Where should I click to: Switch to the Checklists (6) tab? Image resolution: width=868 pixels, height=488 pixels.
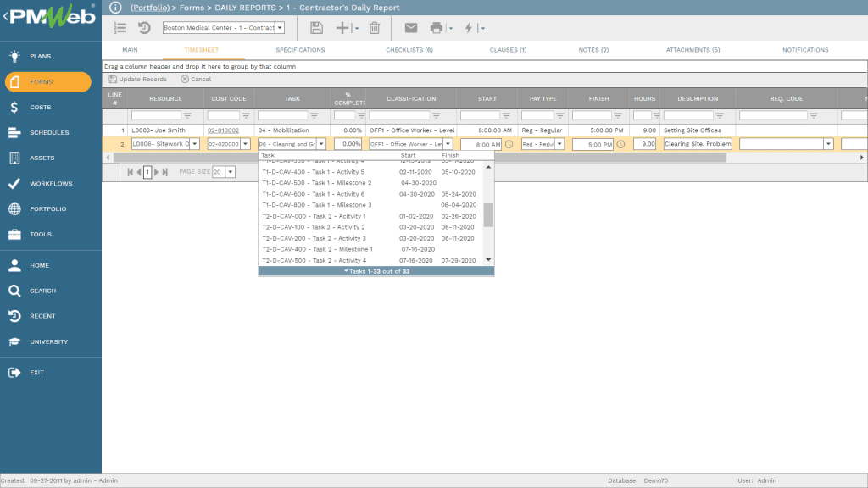click(409, 50)
